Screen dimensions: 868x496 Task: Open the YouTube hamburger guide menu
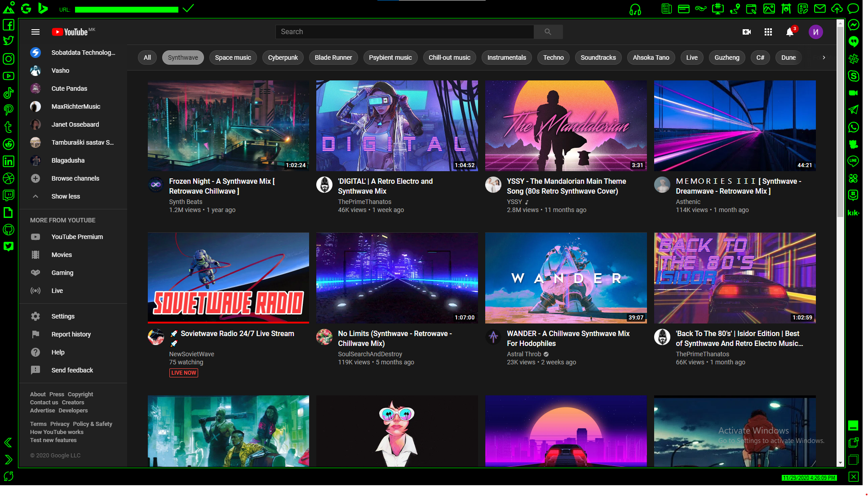tap(35, 32)
